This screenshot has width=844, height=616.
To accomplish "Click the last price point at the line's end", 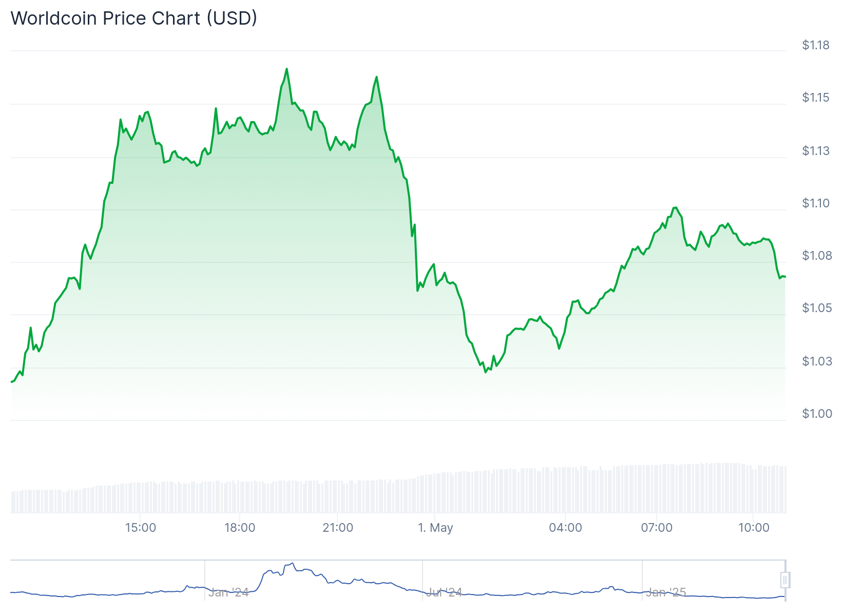I will tap(785, 277).
